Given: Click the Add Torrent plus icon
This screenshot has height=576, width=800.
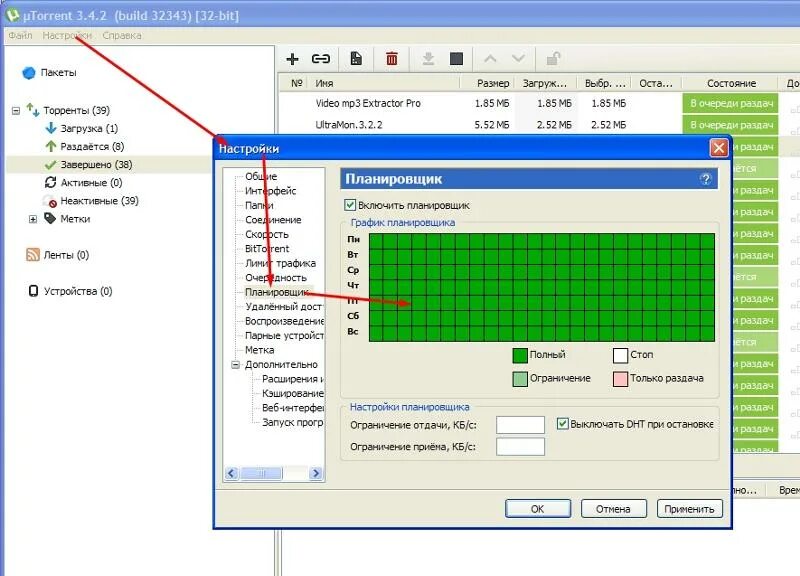Looking at the screenshot, I should [292, 59].
